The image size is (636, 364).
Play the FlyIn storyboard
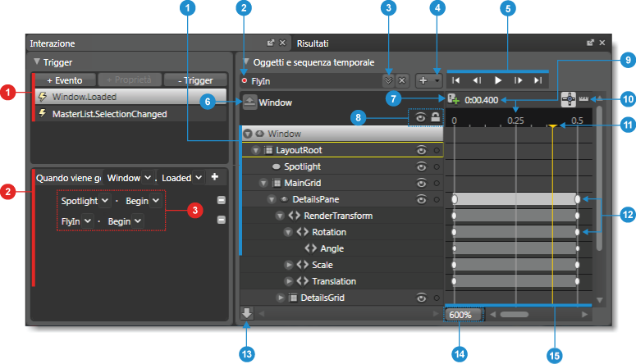click(498, 80)
